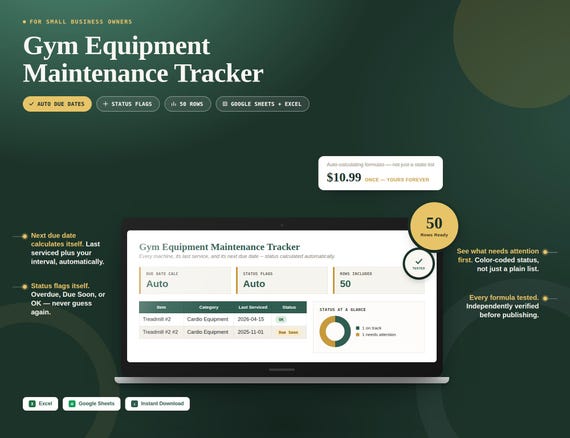This screenshot has width=570, height=438.
Task: Click the Status Flags Auto card
Action: click(282, 280)
